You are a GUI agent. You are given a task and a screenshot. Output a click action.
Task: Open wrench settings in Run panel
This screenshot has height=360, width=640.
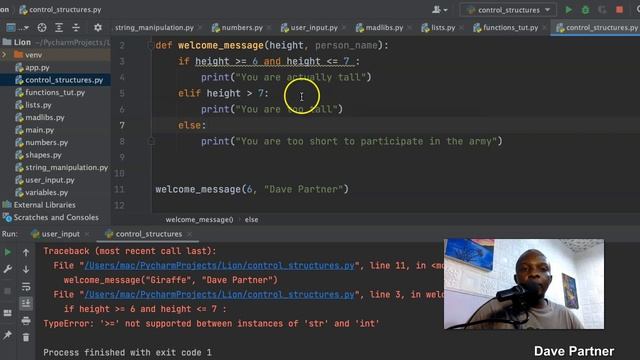click(7, 269)
